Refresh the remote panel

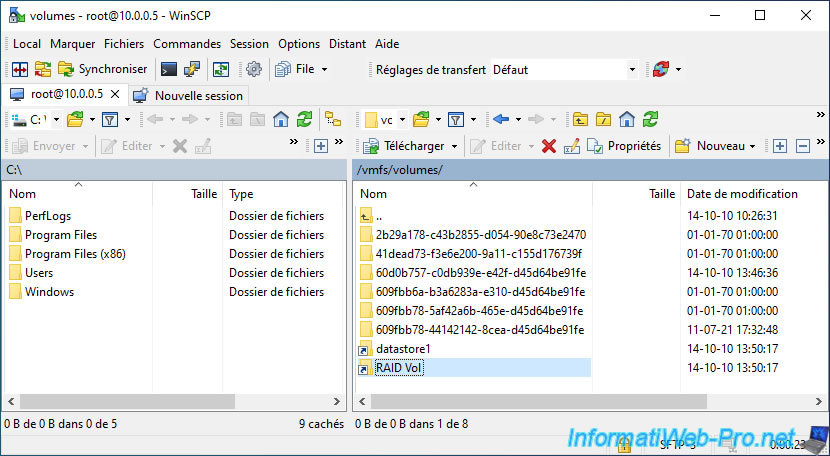coord(650,120)
